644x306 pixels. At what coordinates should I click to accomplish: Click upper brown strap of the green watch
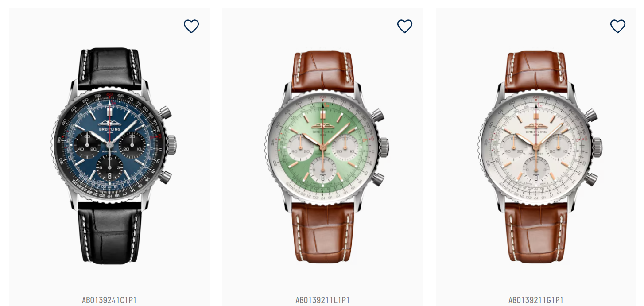[x=323, y=71]
